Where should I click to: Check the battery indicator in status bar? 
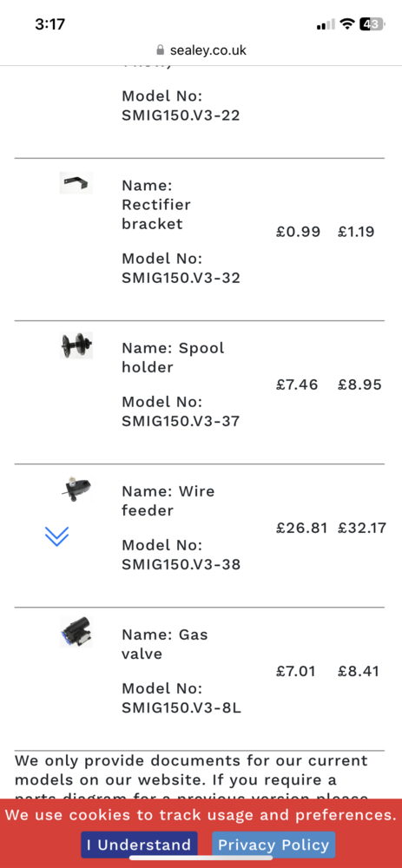[371, 24]
